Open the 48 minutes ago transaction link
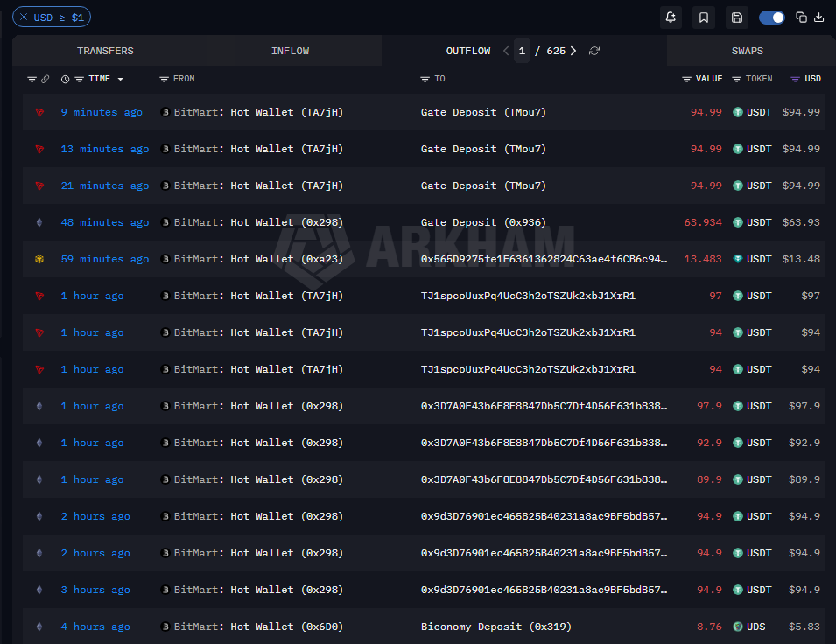The width and height of the screenshot is (836, 644). [104, 222]
